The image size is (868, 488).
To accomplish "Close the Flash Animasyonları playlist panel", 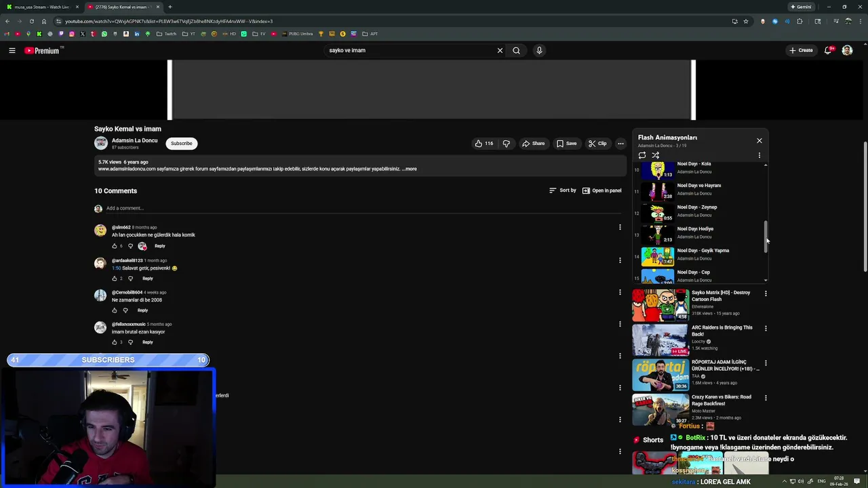I will click(x=759, y=140).
